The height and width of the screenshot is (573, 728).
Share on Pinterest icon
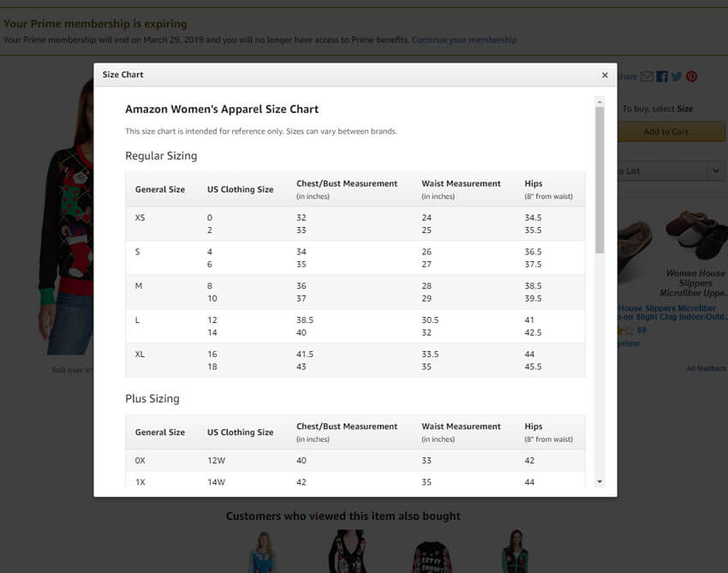pyautogui.click(x=691, y=76)
